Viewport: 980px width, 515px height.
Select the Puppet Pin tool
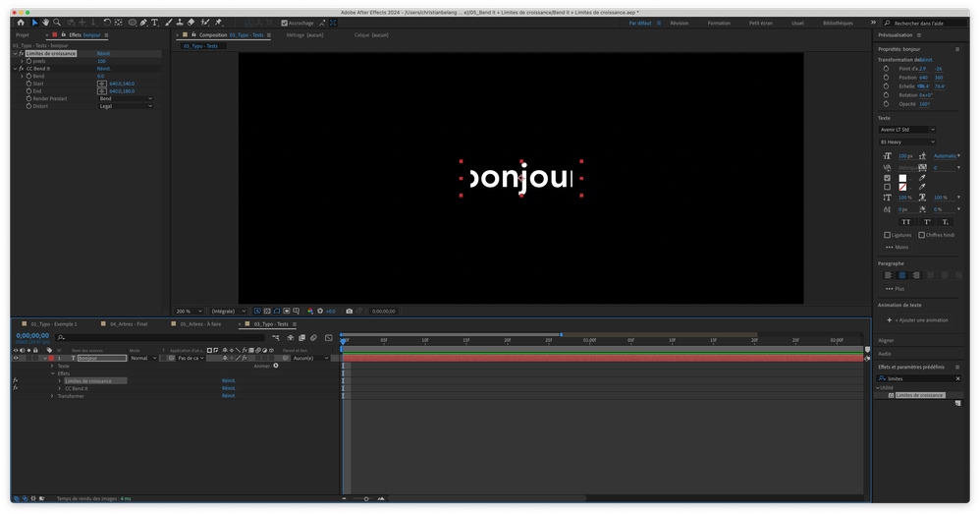tap(219, 23)
